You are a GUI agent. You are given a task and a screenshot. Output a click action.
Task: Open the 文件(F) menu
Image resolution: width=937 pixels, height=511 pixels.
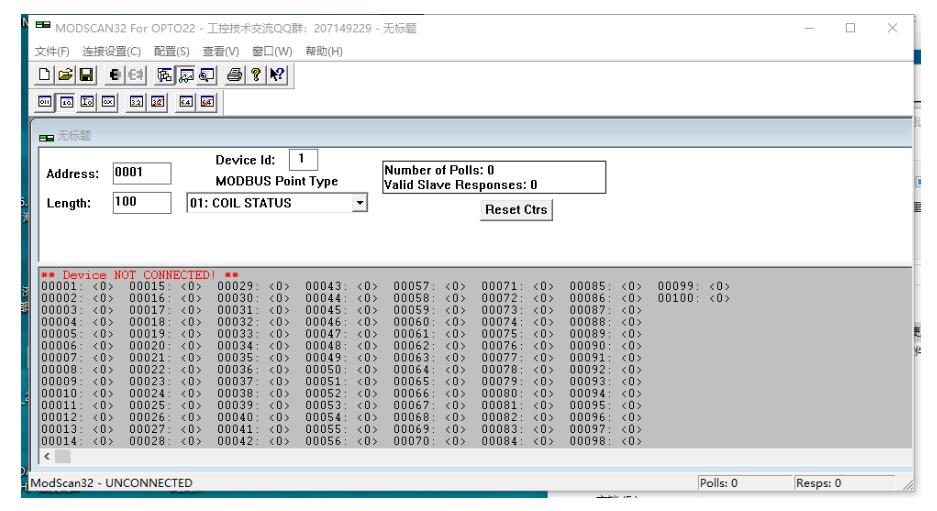pos(52,51)
